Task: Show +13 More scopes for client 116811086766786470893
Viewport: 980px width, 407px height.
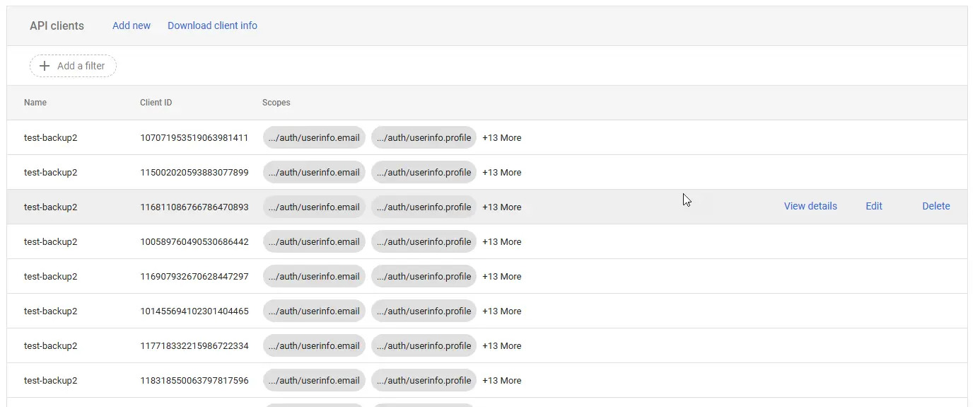Action: 501,207
